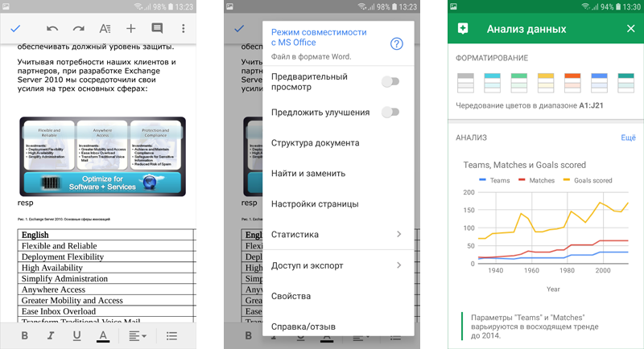The width and height of the screenshot is (644, 349).
Task: Apply italic formatting
Action: point(51,335)
